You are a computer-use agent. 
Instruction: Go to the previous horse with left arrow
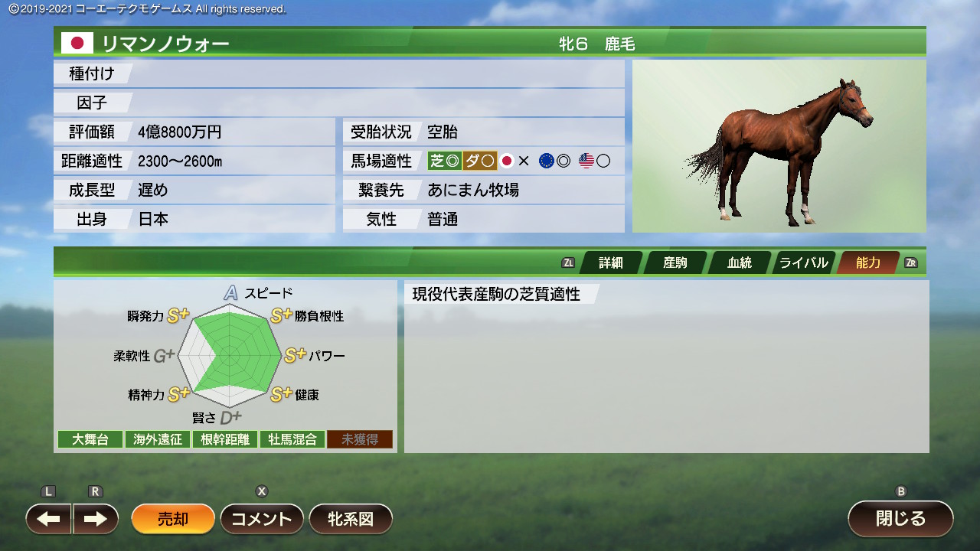[49, 519]
